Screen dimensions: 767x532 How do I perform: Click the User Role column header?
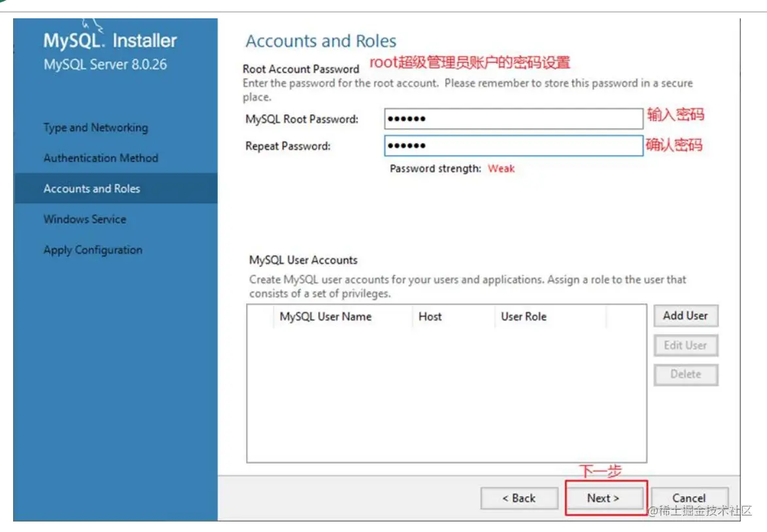pos(551,316)
